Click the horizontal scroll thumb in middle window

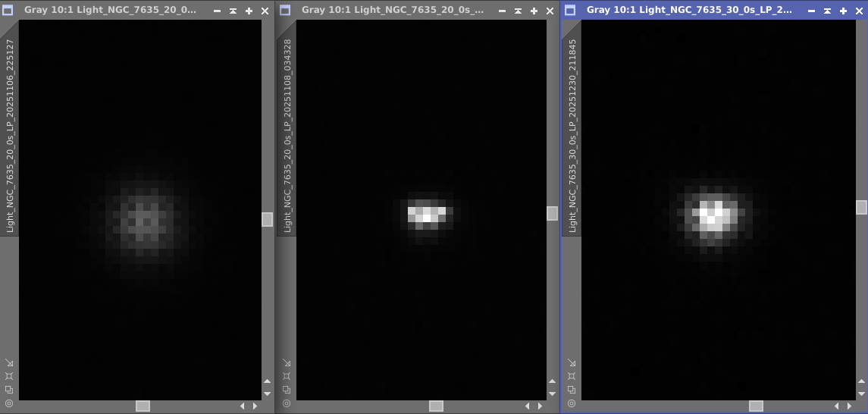tap(436, 406)
